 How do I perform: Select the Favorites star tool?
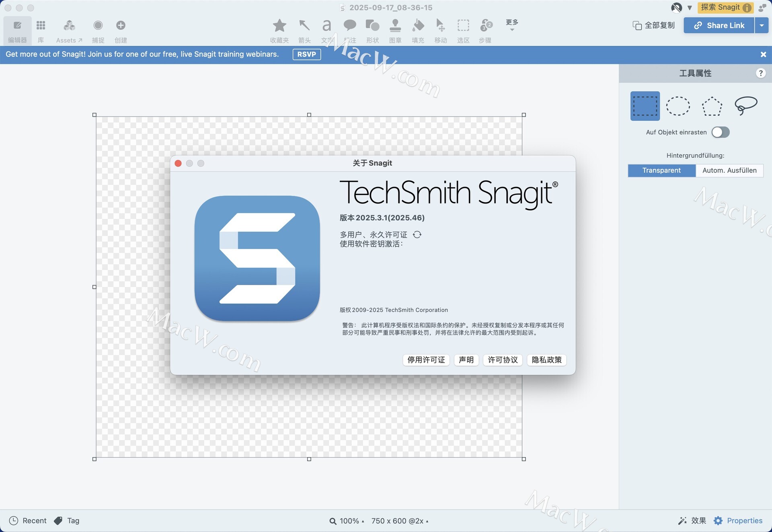tap(279, 31)
